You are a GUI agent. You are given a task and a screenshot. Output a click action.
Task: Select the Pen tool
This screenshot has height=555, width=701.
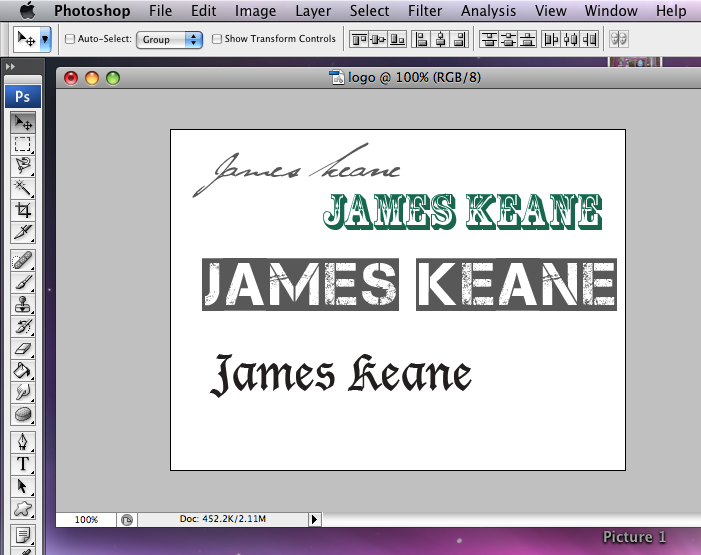click(23, 442)
